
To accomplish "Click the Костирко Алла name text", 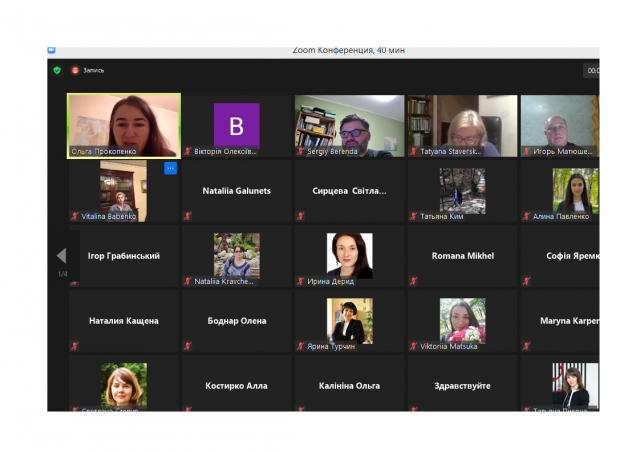I will [x=236, y=386].
